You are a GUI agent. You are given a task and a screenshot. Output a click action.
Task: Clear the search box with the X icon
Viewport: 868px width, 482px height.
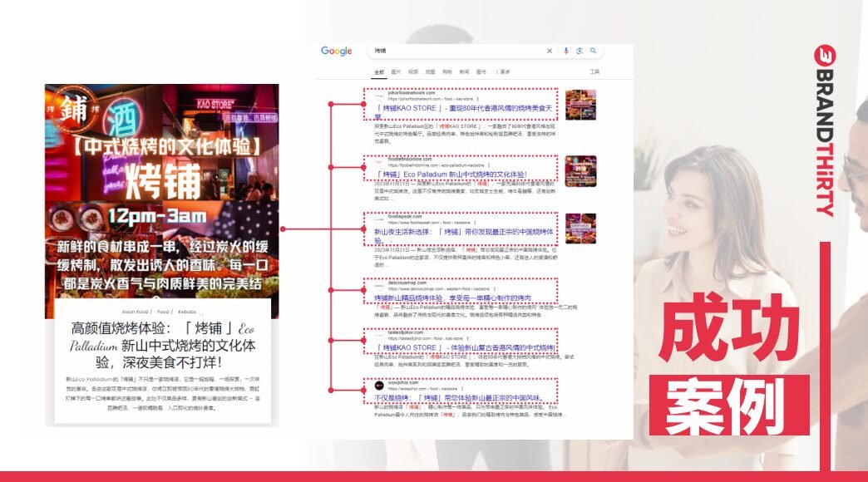click(x=549, y=52)
